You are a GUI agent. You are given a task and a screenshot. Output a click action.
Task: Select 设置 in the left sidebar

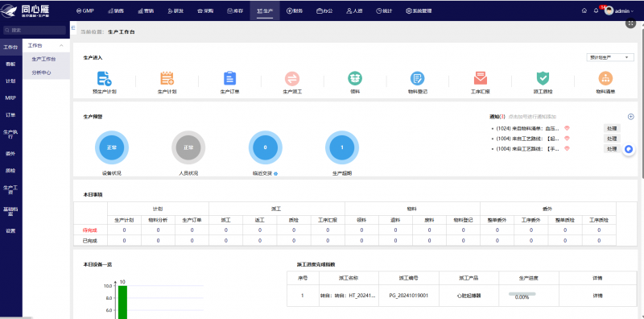10,230
